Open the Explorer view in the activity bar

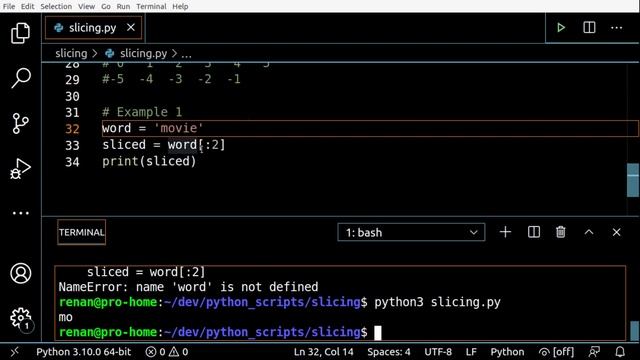(x=20, y=33)
